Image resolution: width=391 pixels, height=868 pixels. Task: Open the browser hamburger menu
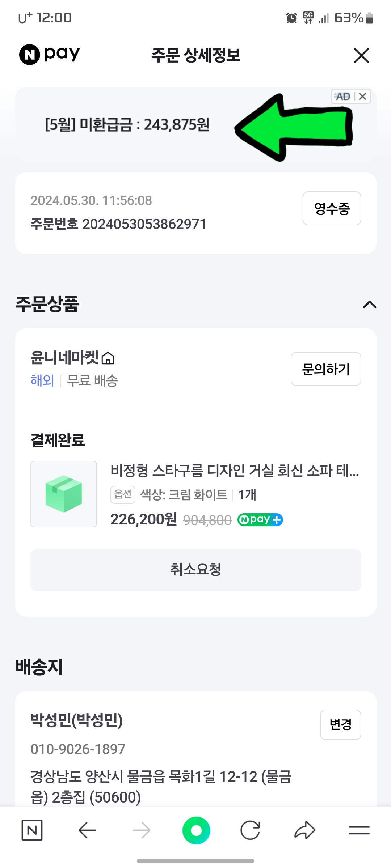pyautogui.click(x=359, y=830)
